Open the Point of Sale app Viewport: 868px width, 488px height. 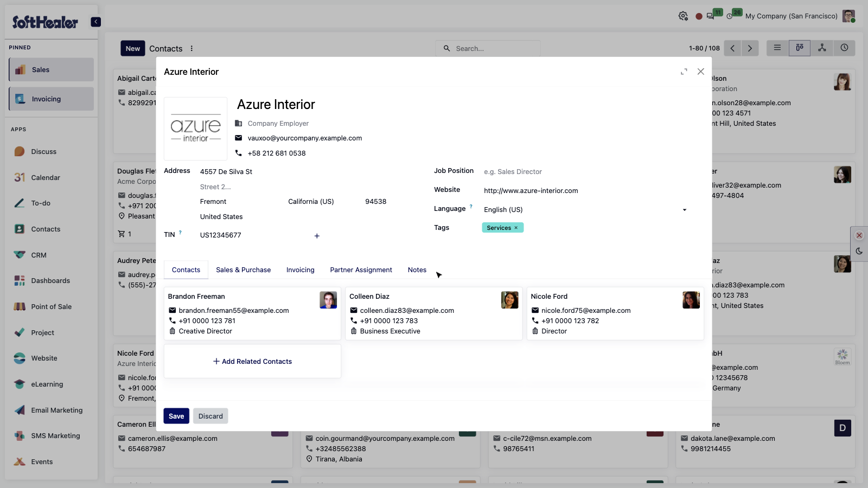tap(51, 307)
